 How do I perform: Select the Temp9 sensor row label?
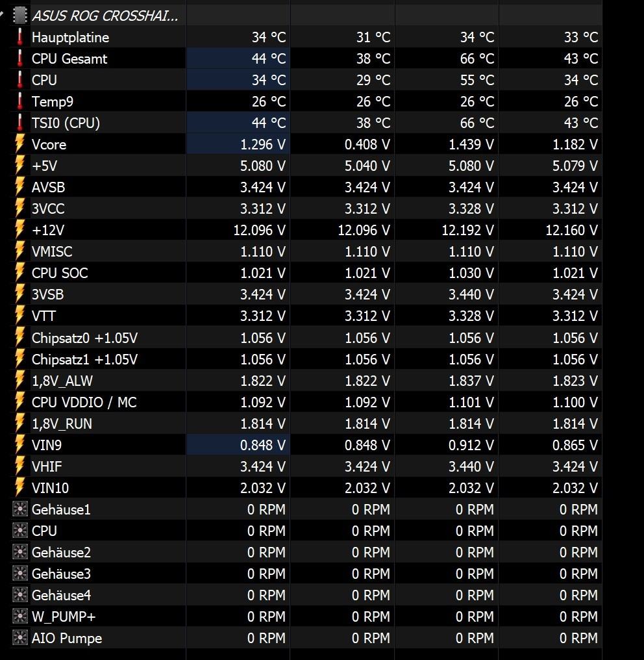coord(53,101)
